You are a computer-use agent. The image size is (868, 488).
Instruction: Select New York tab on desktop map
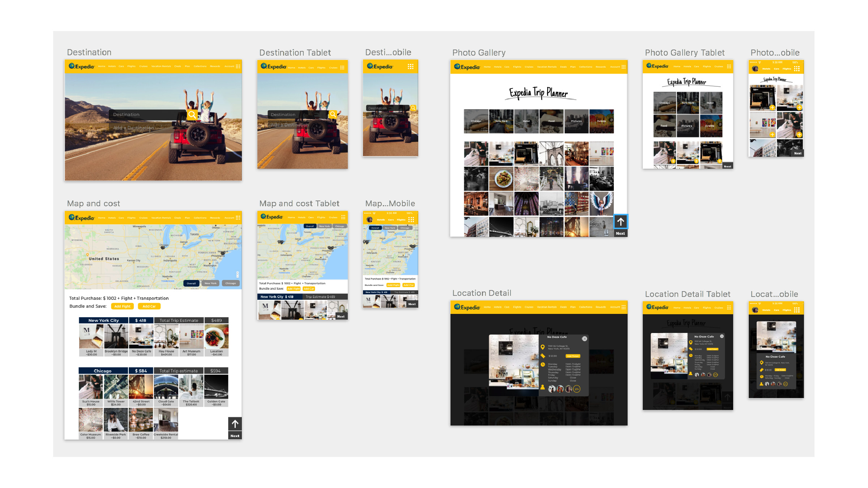[x=210, y=283]
